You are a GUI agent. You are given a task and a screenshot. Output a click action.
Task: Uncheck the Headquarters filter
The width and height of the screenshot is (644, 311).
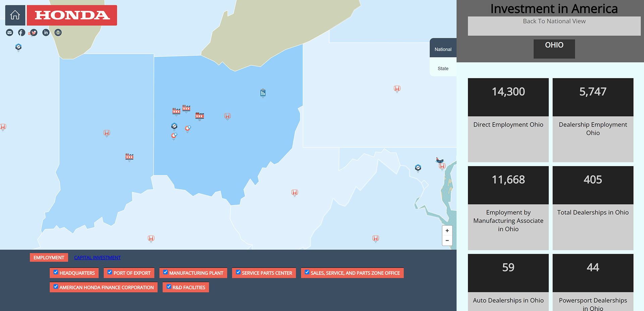pos(56,272)
